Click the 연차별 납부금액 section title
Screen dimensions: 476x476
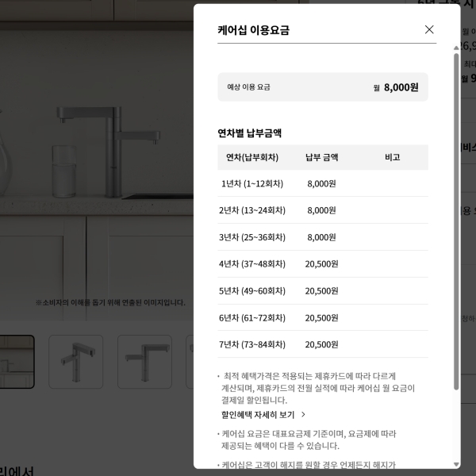click(250, 133)
